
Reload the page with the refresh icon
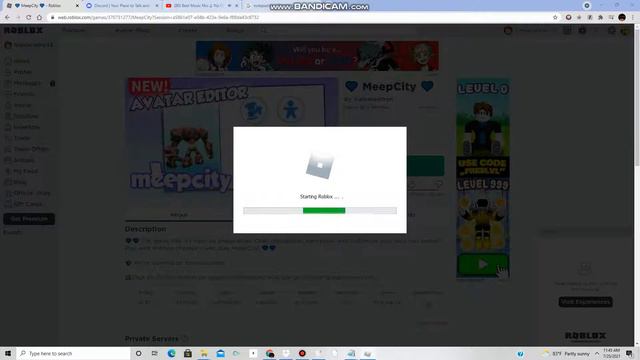click(x=29, y=18)
